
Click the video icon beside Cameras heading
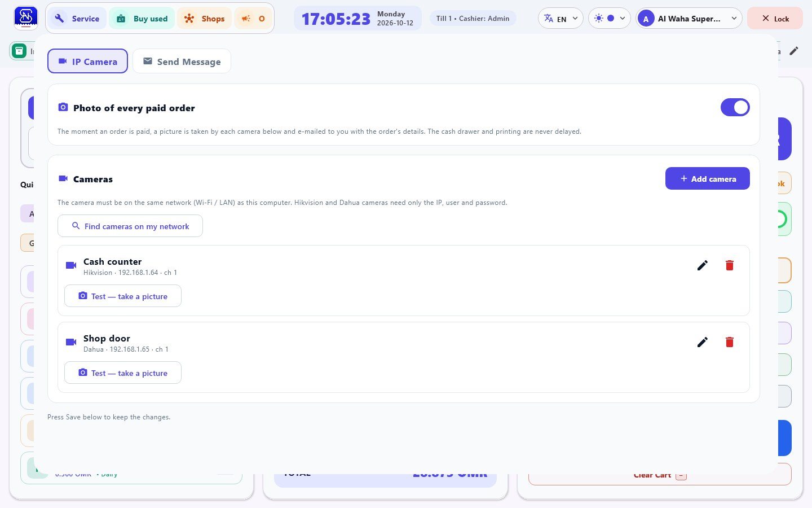[x=63, y=178]
